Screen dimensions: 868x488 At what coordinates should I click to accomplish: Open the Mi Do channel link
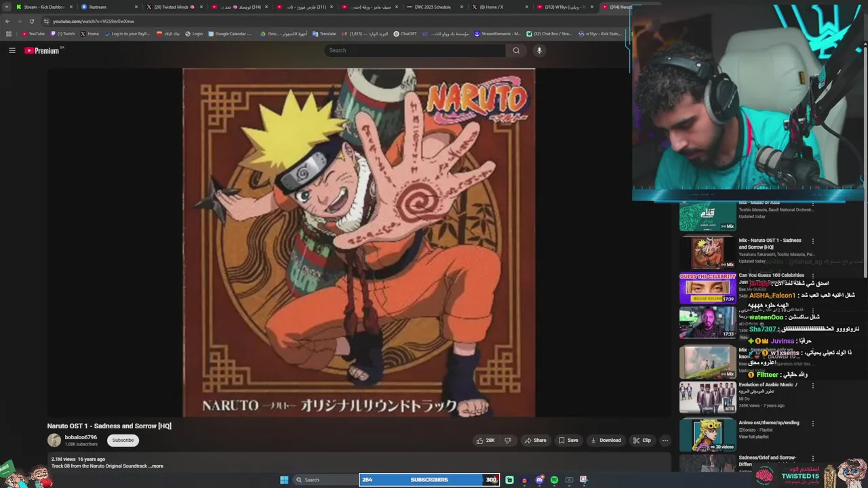[745, 399]
